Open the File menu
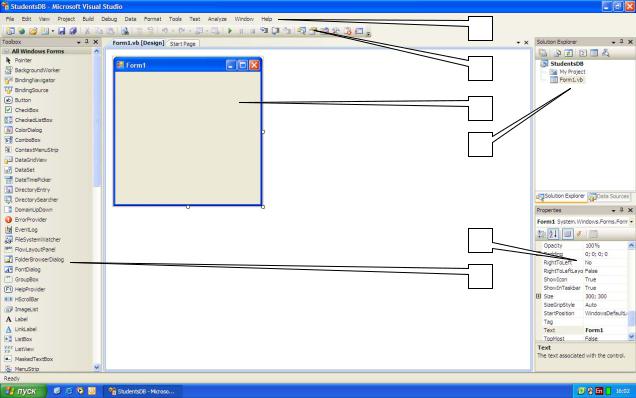This screenshot has width=636, height=398. click(10, 19)
